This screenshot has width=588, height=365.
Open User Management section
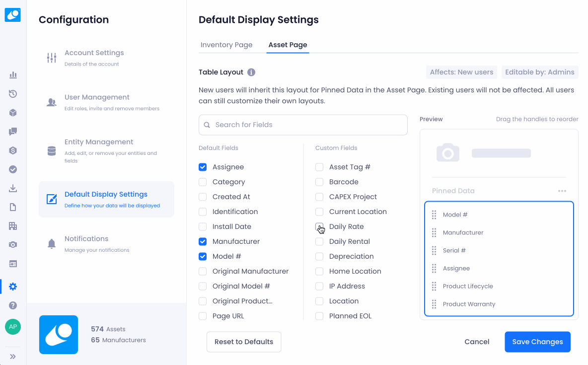click(106, 102)
